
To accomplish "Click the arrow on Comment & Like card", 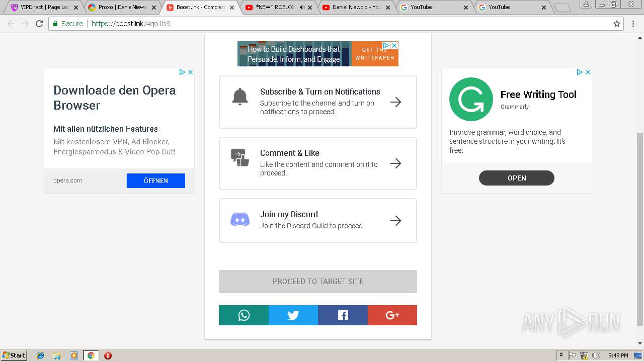I will pyautogui.click(x=396, y=163).
